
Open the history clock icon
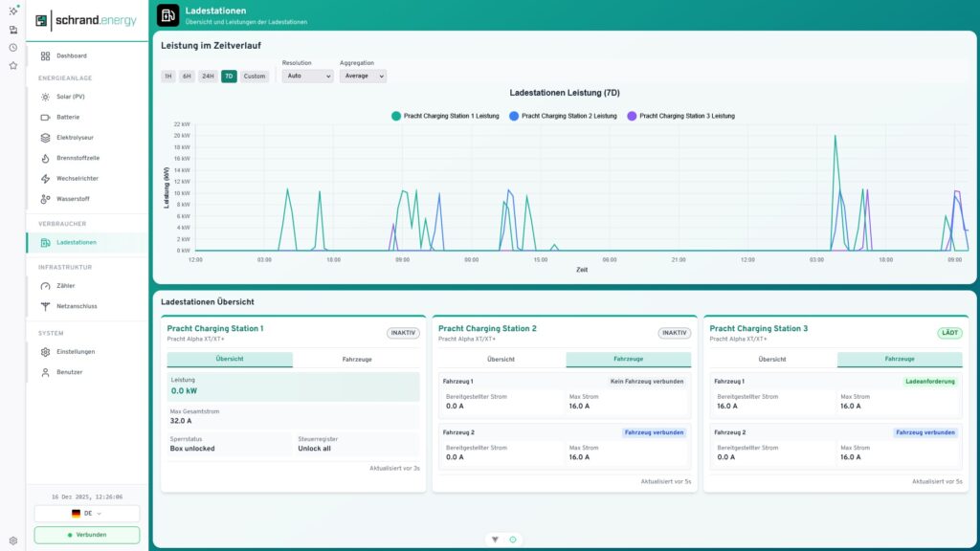pyautogui.click(x=13, y=48)
